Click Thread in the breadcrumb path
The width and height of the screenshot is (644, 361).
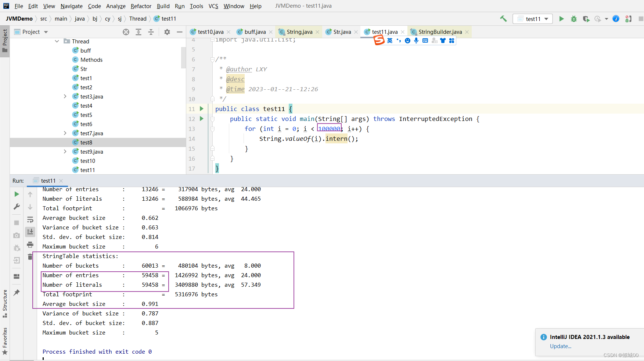point(138,19)
